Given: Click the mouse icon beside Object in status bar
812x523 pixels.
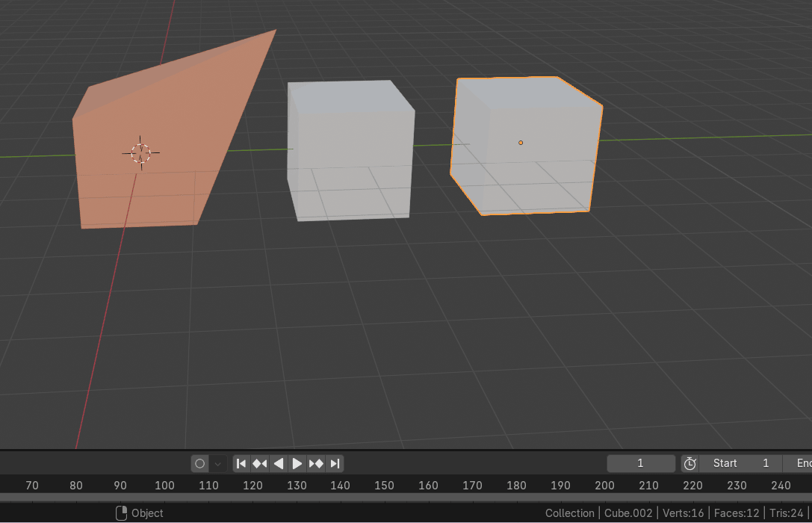Looking at the screenshot, I should [121, 513].
